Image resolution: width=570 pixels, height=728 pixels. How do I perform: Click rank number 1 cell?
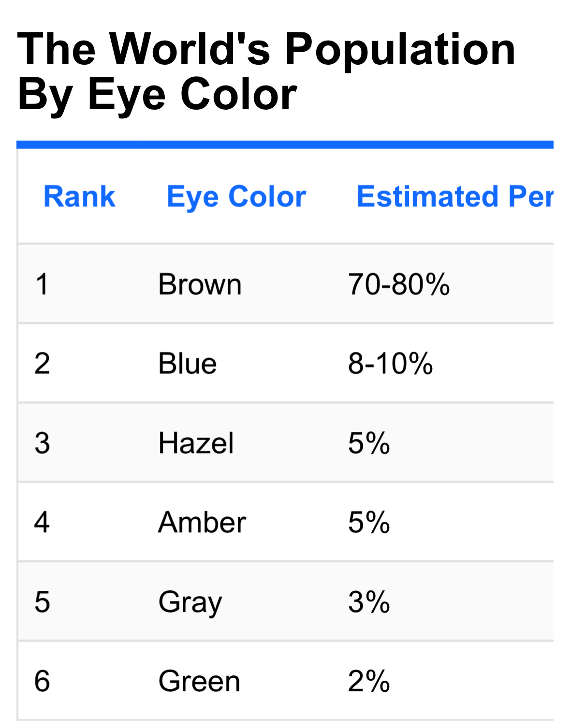tap(42, 284)
